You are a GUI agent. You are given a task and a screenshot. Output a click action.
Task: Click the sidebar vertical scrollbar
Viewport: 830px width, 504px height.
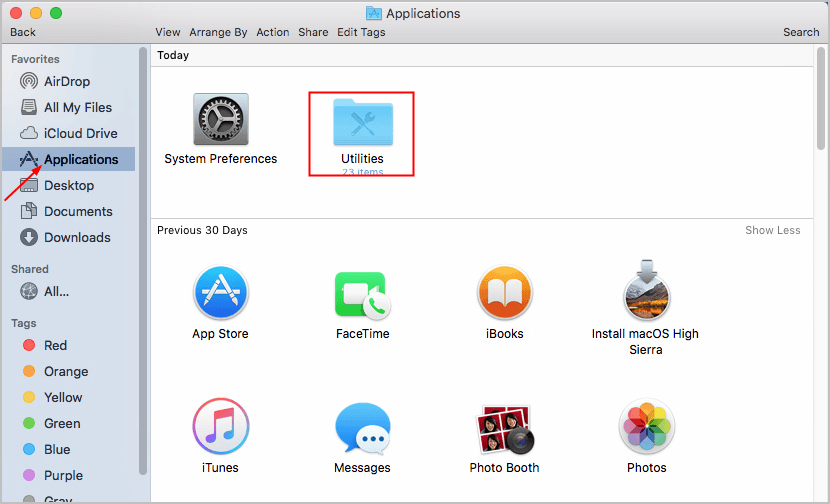coord(142,261)
